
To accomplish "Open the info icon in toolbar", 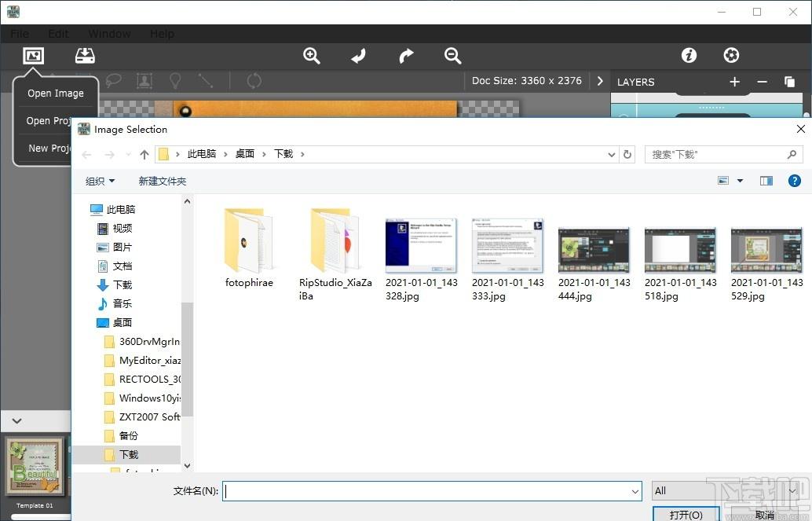I will coord(689,55).
